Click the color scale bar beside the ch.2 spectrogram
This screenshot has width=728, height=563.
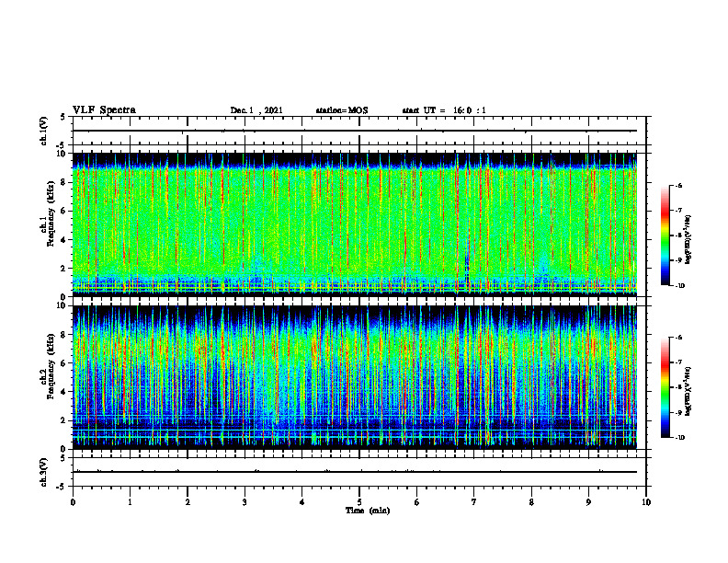pyautogui.click(x=665, y=387)
